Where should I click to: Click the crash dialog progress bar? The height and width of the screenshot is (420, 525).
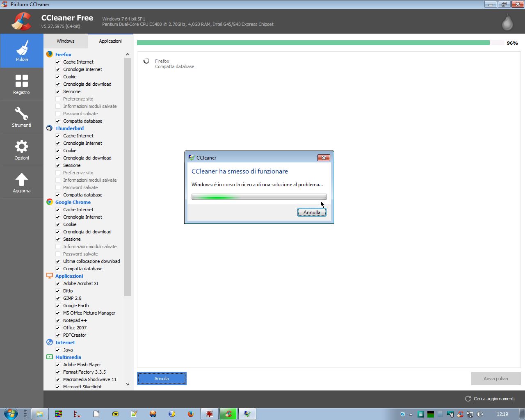click(x=259, y=197)
